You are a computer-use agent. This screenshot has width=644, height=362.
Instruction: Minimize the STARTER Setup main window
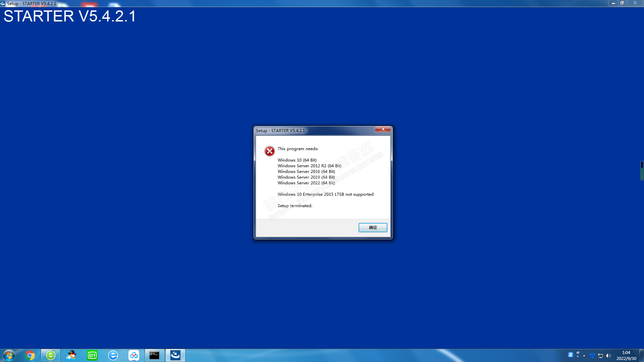613,3
